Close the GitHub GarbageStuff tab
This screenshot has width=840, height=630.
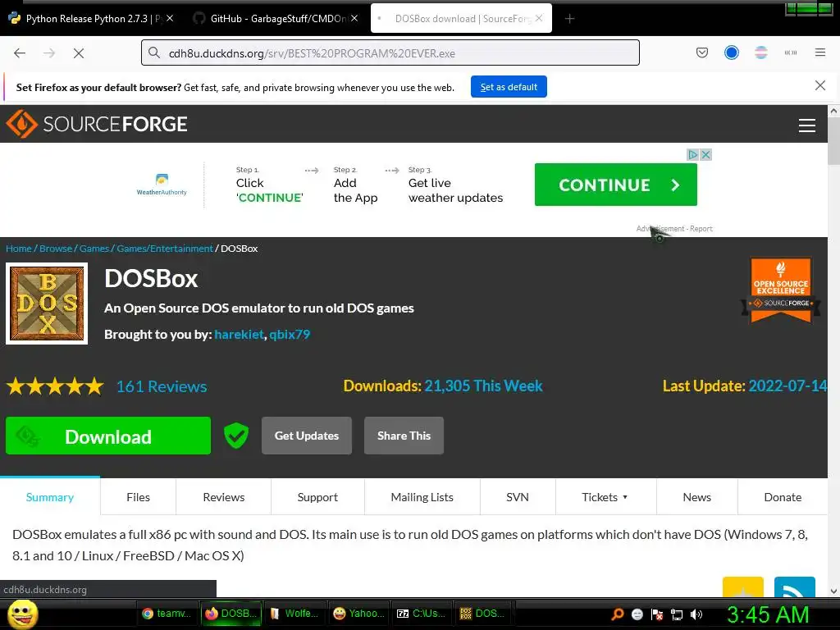point(354,18)
